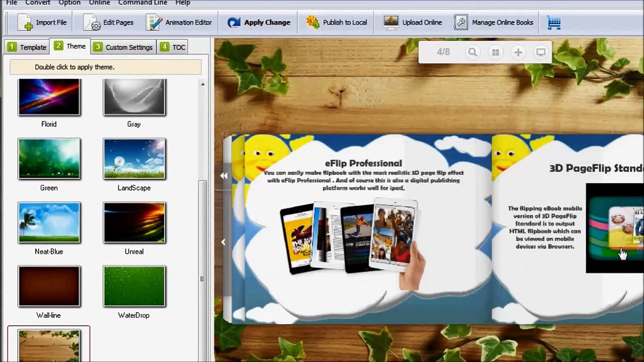Click the eFlip Professional page heading

(x=363, y=163)
